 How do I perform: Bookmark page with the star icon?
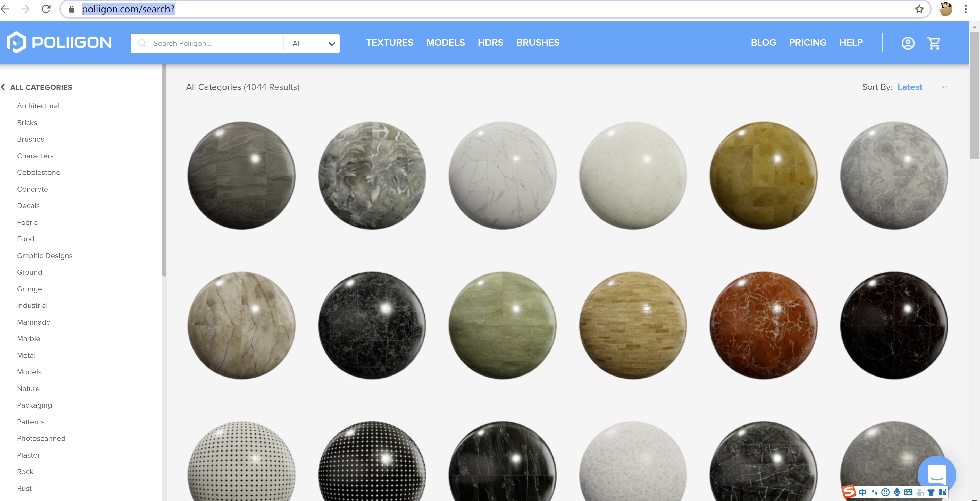(919, 9)
